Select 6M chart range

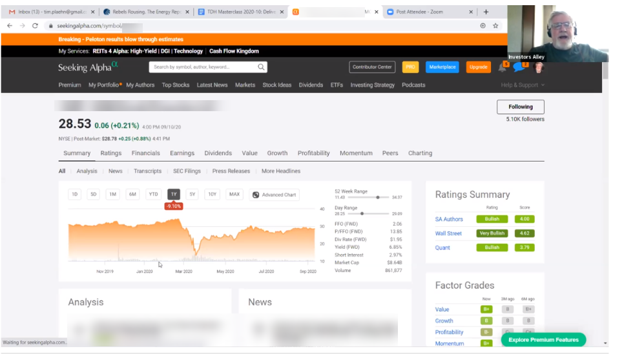click(x=132, y=195)
